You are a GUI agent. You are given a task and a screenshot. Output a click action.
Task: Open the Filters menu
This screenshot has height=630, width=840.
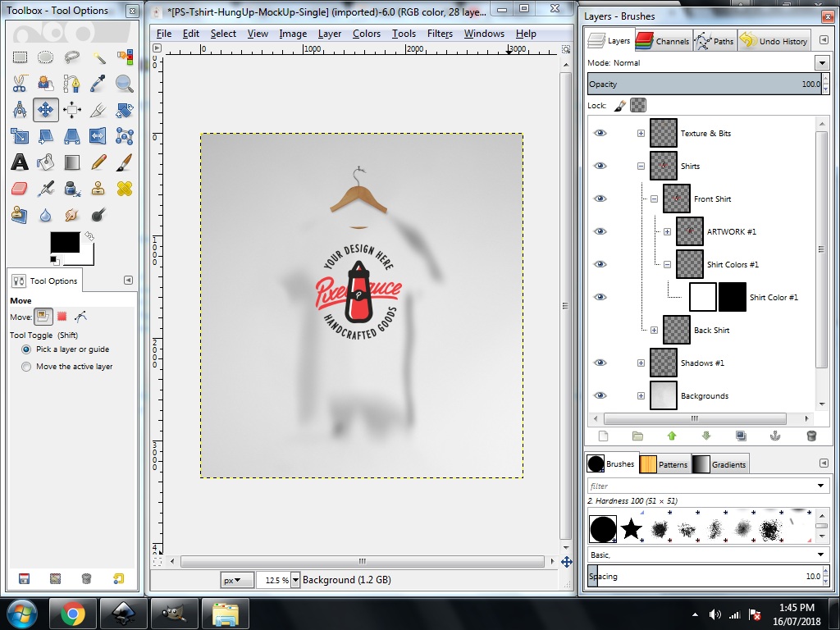pos(440,34)
